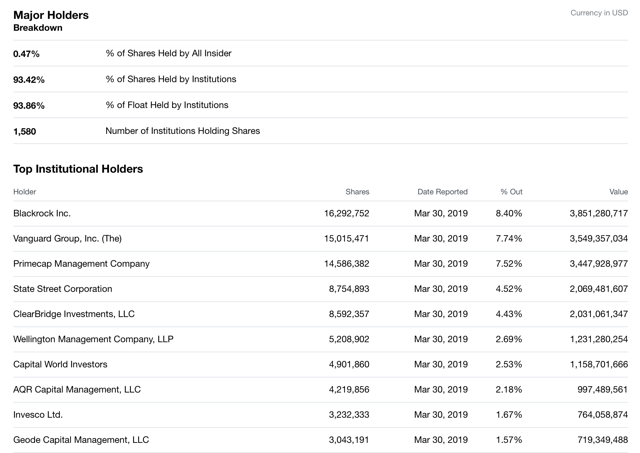Select Capital World Investors holder name
Viewport: 640px width, 453px height.
pyautogui.click(x=60, y=364)
